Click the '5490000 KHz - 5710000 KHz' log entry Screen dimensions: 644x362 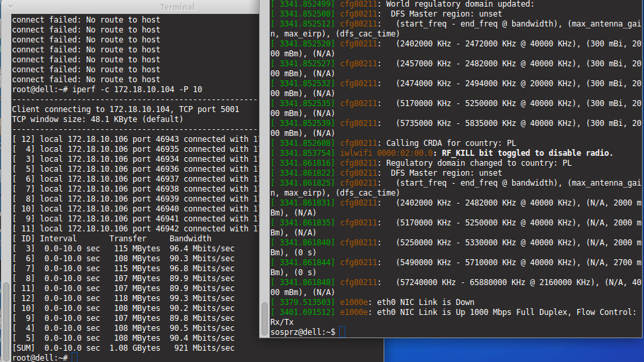pyautogui.click(x=456, y=267)
